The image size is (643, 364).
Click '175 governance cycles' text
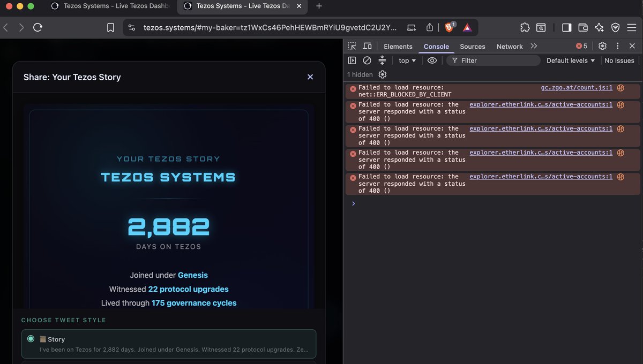click(194, 303)
